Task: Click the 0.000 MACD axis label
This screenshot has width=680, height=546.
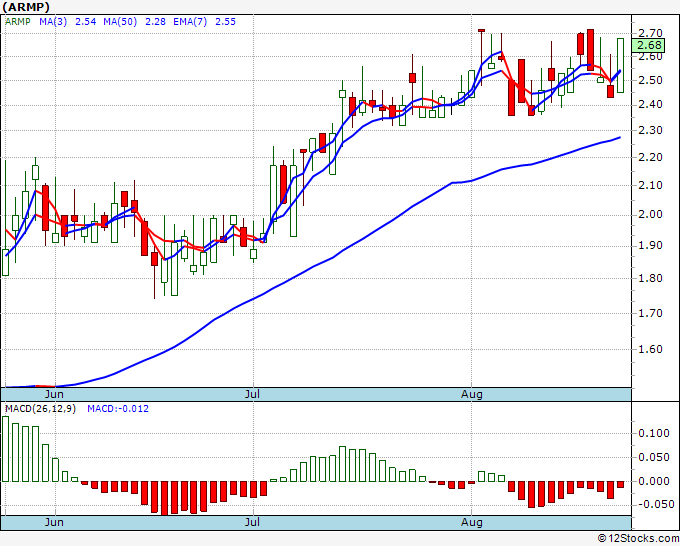Action: [654, 481]
